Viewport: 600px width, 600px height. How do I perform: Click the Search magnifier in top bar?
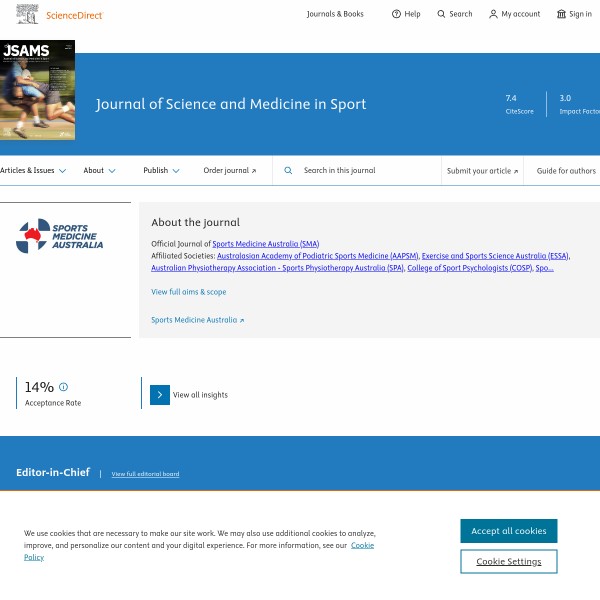pos(442,14)
